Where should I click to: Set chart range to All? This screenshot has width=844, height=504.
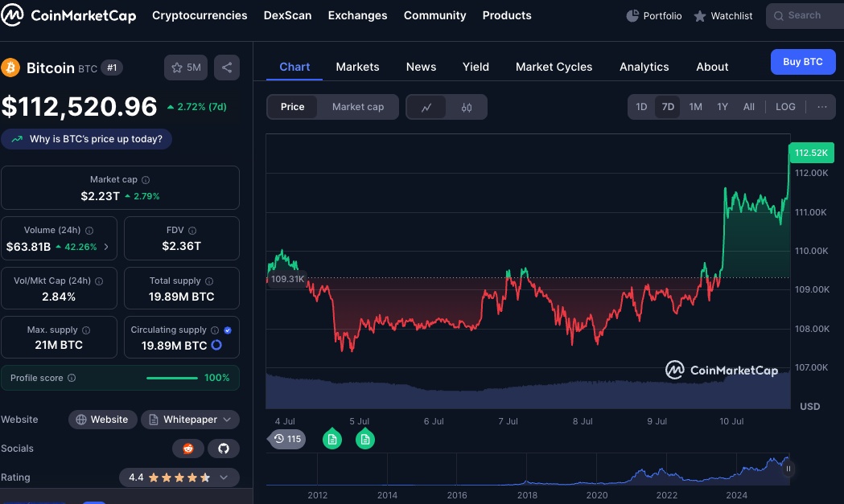click(749, 107)
